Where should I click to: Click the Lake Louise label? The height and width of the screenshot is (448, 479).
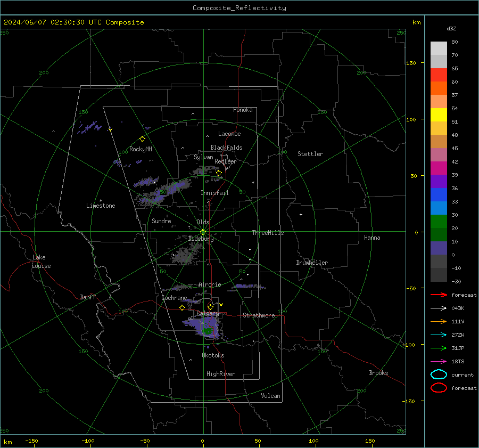click(41, 262)
